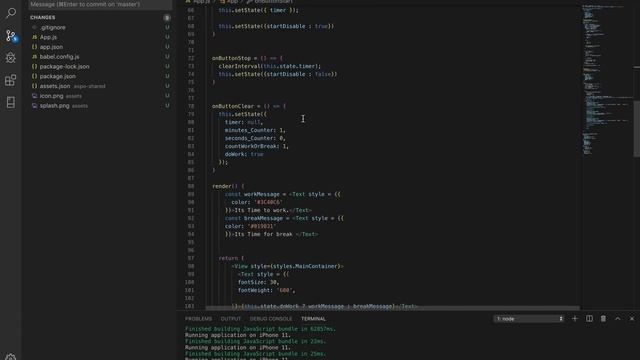The image size is (640, 360).
Task: Maximize the panel with up chevron
Action: tap(618, 318)
